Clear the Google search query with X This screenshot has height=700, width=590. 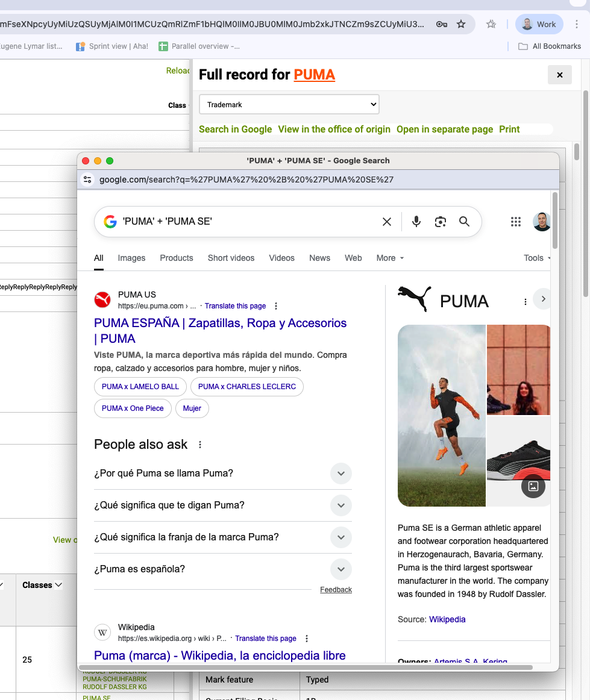click(x=387, y=222)
